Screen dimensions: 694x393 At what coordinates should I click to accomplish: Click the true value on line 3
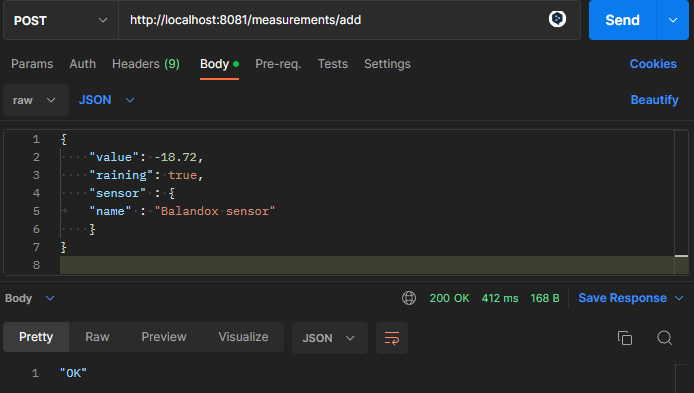(182, 175)
